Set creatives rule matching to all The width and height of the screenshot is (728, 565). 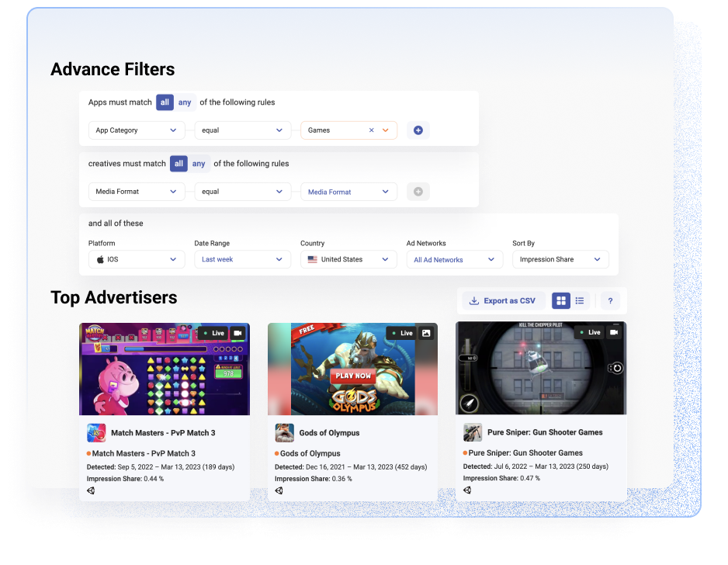179,164
